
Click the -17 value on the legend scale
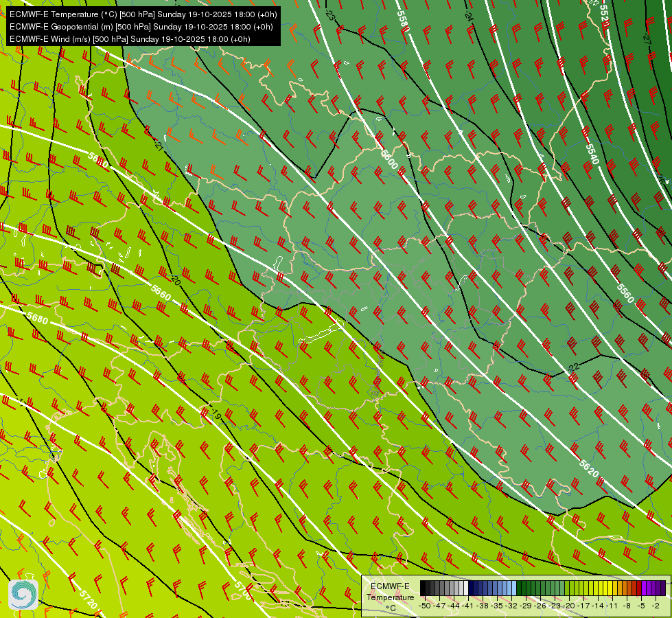coord(583,606)
